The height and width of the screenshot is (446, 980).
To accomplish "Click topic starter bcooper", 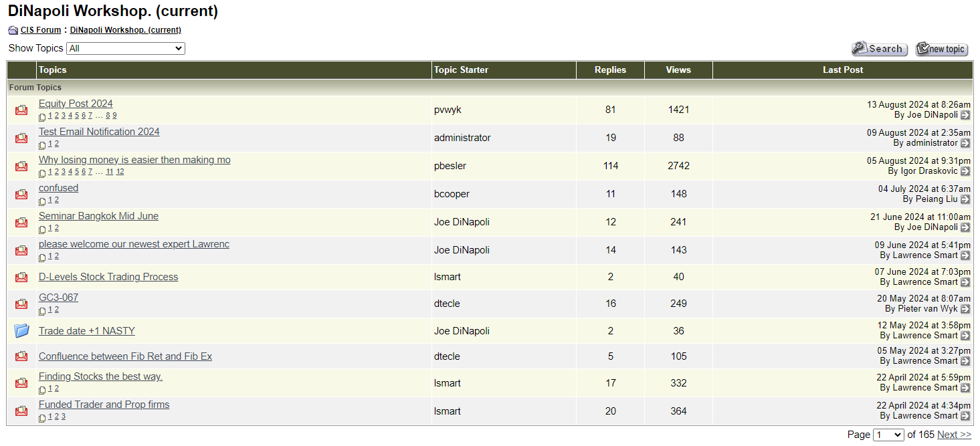I will coord(452,194).
